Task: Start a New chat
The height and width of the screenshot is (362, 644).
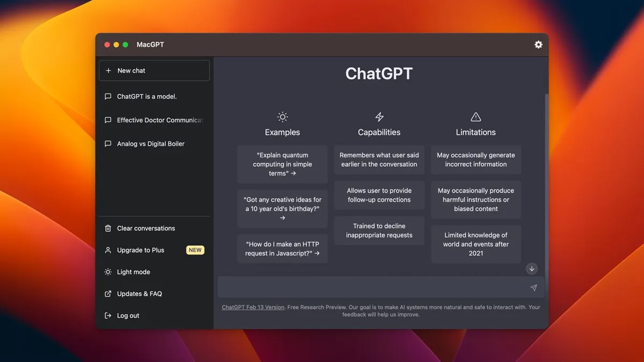Action: 155,71
